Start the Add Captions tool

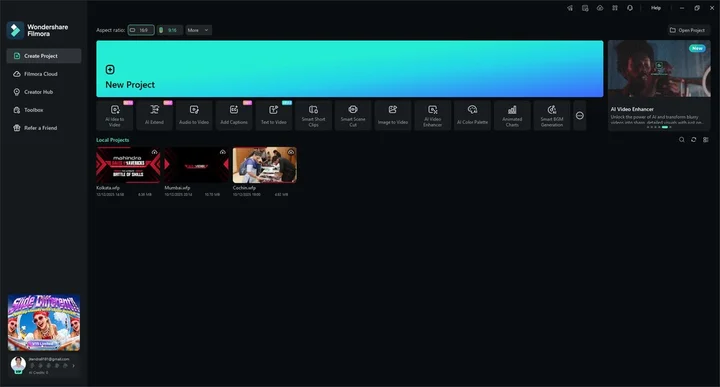pyautogui.click(x=234, y=115)
